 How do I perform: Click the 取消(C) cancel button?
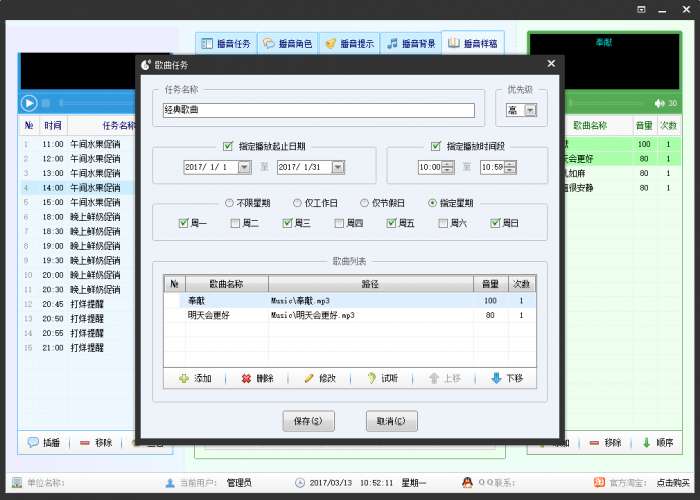pyautogui.click(x=392, y=421)
